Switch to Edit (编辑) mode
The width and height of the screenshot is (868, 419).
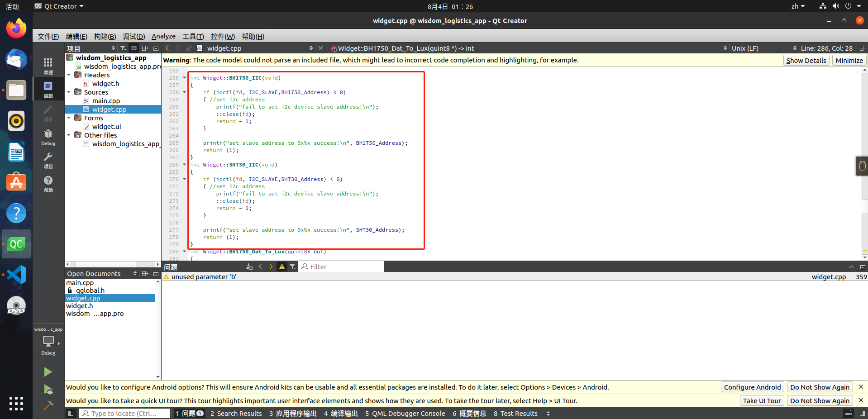pyautogui.click(x=48, y=90)
